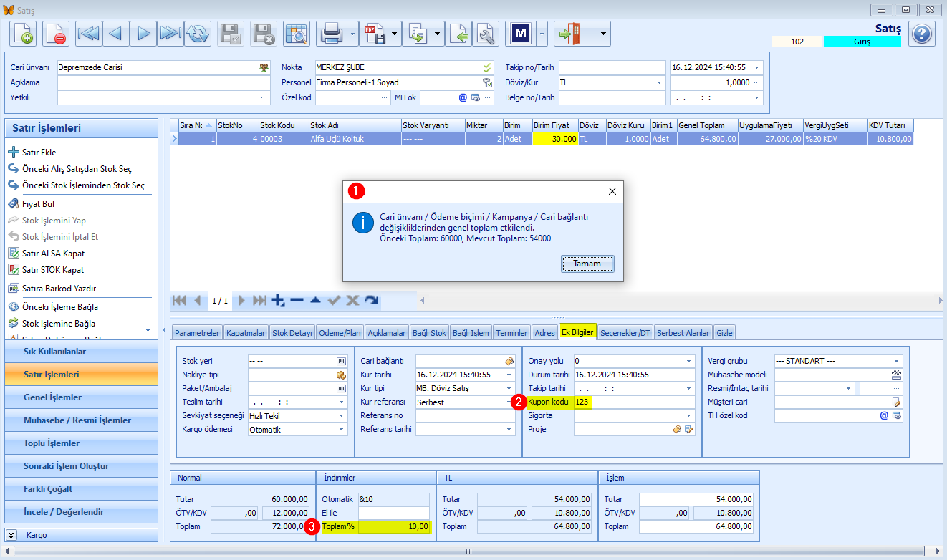Image resolution: width=947 pixels, height=560 pixels.
Task: Open the Kargo ödemesi dropdown
Action: click(x=342, y=430)
